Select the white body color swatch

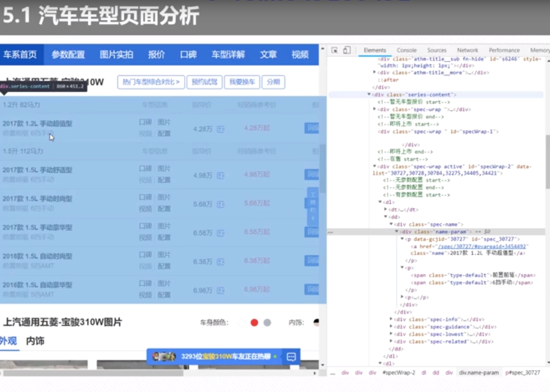(241, 323)
